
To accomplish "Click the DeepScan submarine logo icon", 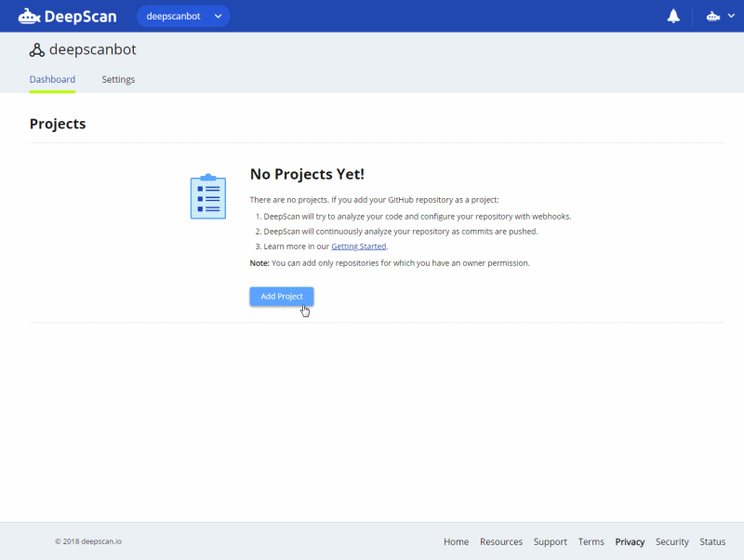I will pos(29,16).
